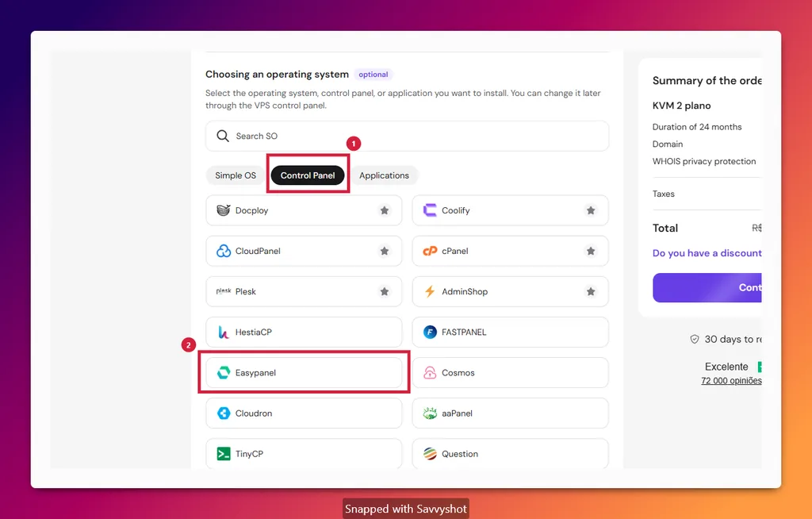
Task: Click 'Duration of 24 months' text
Action: (697, 127)
